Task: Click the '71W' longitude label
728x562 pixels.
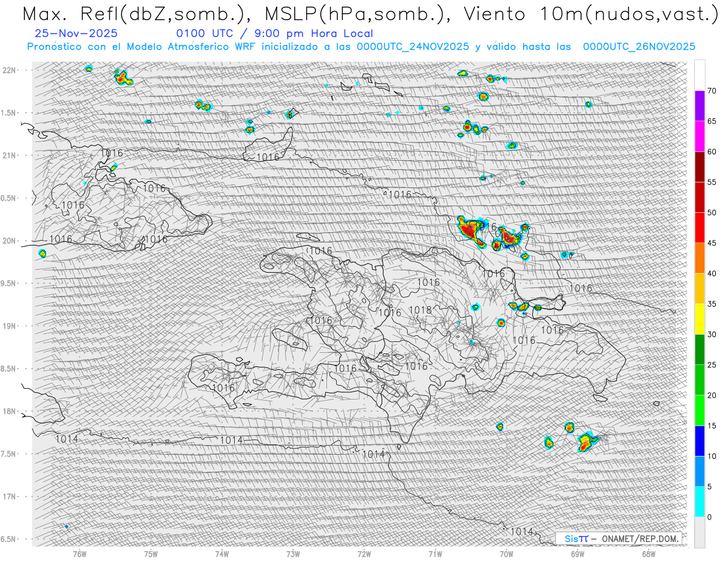Action: 435,554
